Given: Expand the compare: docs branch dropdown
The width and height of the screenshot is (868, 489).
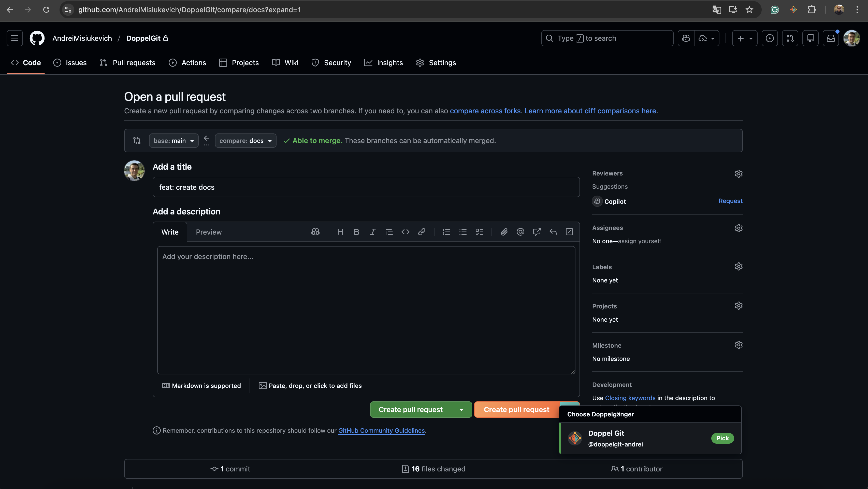Looking at the screenshot, I should (245, 141).
